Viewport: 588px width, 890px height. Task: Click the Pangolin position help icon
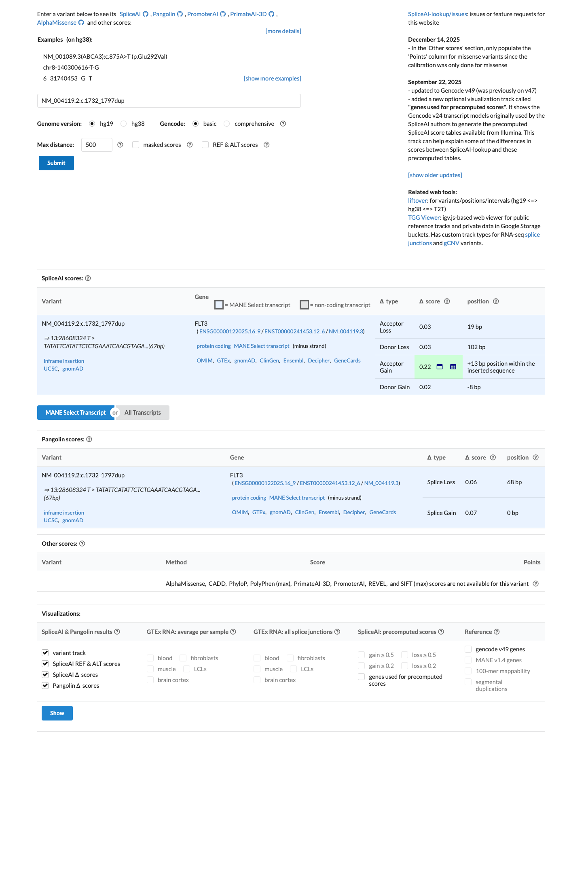[535, 458]
